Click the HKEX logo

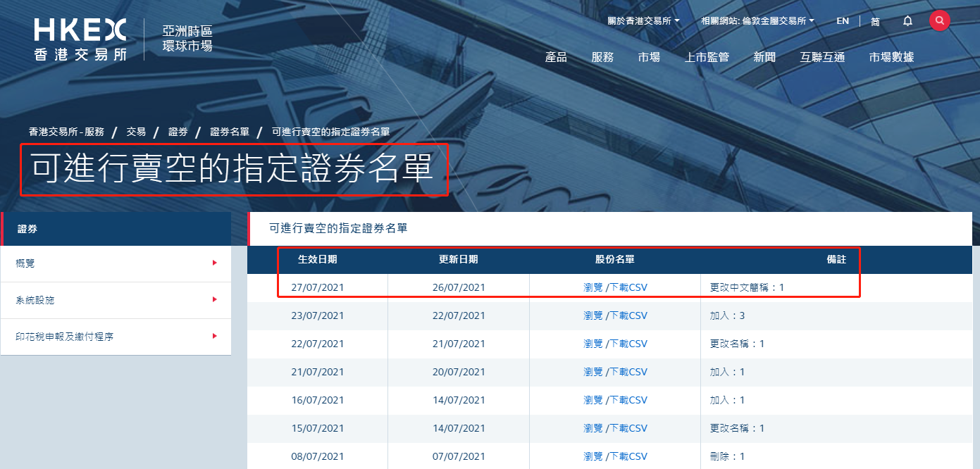click(x=80, y=39)
